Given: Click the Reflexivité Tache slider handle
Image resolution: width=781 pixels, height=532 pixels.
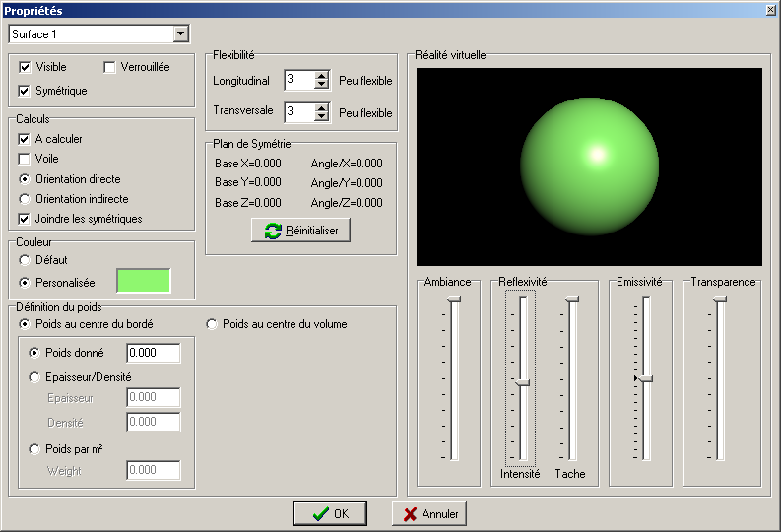Looking at the screenshot, I should pos(571,299).
